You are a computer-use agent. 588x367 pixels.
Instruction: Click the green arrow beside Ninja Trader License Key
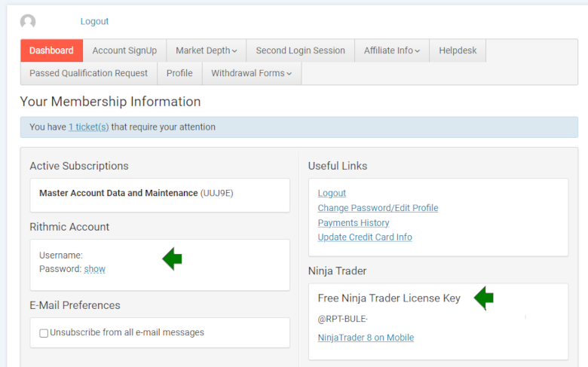pos(483,298)
